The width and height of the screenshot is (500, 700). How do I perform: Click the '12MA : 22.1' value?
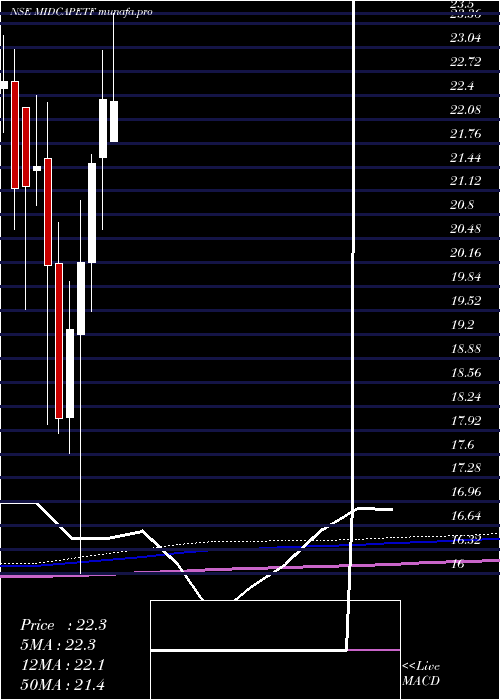[x=62, y=665]
